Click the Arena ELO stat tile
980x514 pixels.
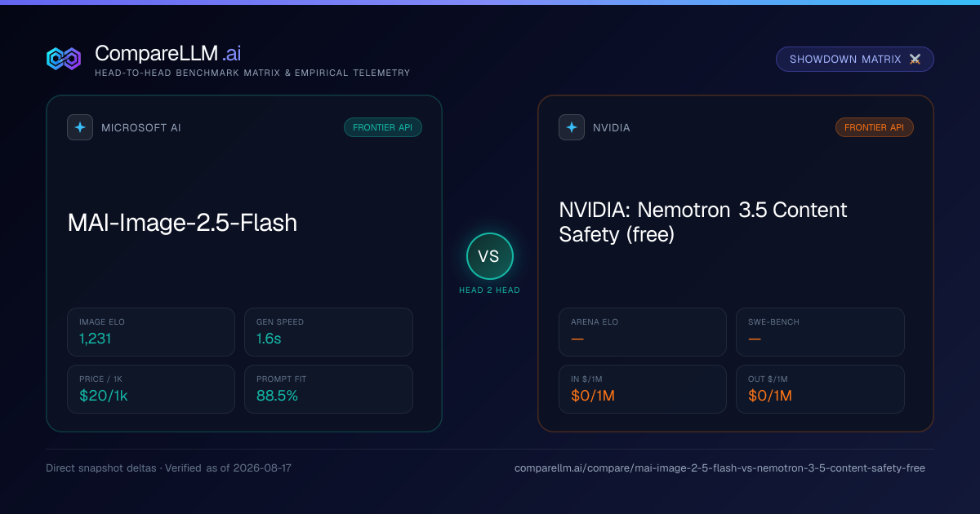coord(643,332)
